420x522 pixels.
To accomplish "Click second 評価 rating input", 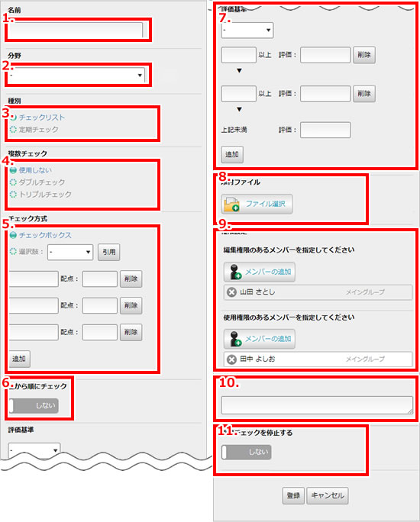I will 325,94.
